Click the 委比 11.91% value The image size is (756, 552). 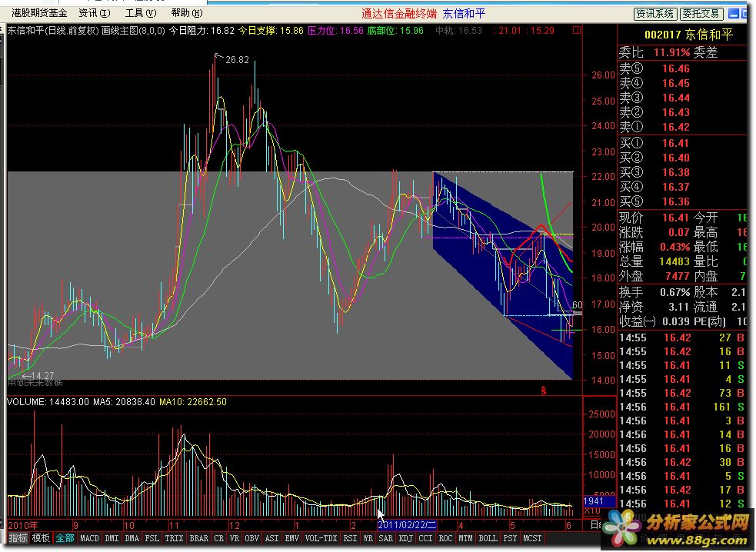pos(671,52)
